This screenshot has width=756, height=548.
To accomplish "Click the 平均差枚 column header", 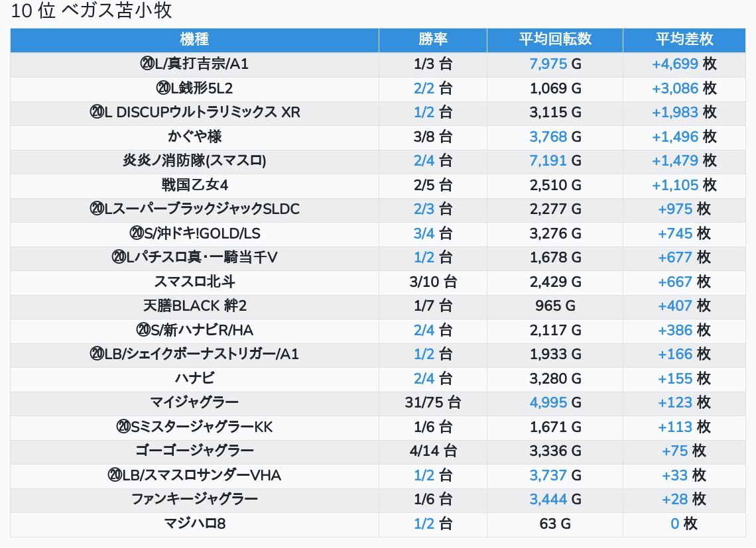I will 684,40.
